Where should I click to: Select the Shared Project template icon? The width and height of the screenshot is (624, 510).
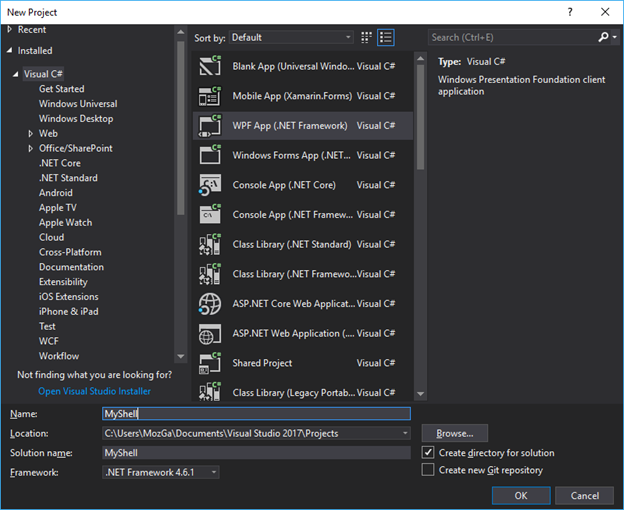click(x=210, y=363)
